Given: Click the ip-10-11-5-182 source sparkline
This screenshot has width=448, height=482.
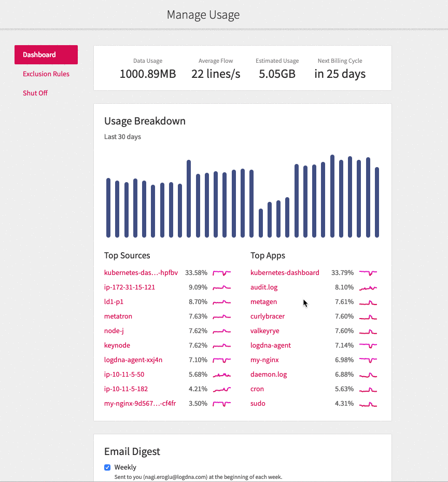Looking at the screenshot, I should (x=221, y=389).
